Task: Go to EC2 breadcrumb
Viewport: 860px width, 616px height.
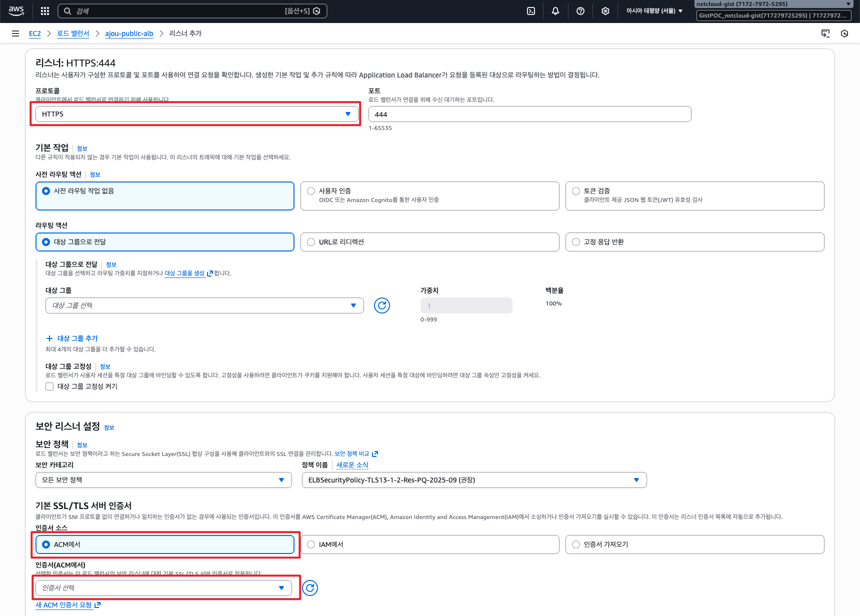Action: pos(35,33)
